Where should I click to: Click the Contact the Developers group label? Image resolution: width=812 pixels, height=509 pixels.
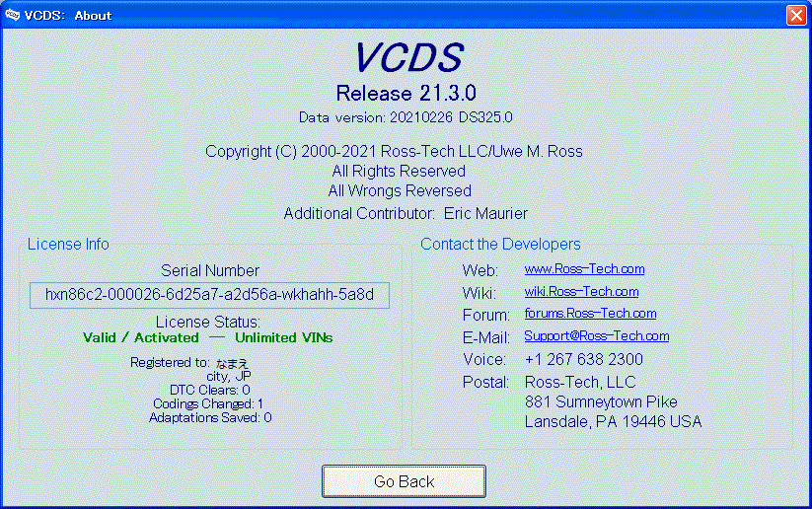[x=500, y=245]
